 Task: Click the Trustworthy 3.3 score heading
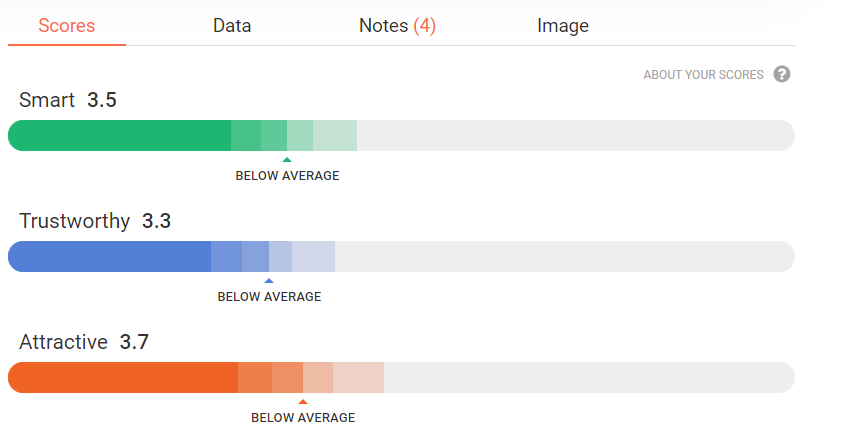click(95, 221)
